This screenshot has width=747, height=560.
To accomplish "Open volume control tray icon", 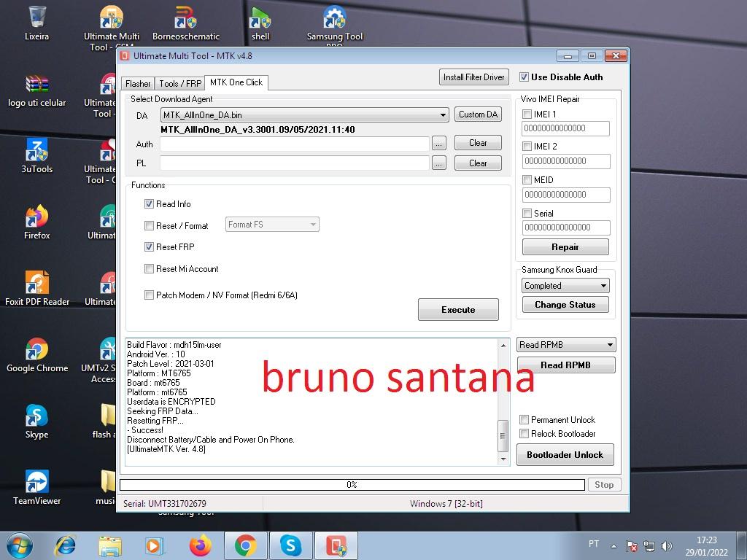I will (x=667, y=546).
